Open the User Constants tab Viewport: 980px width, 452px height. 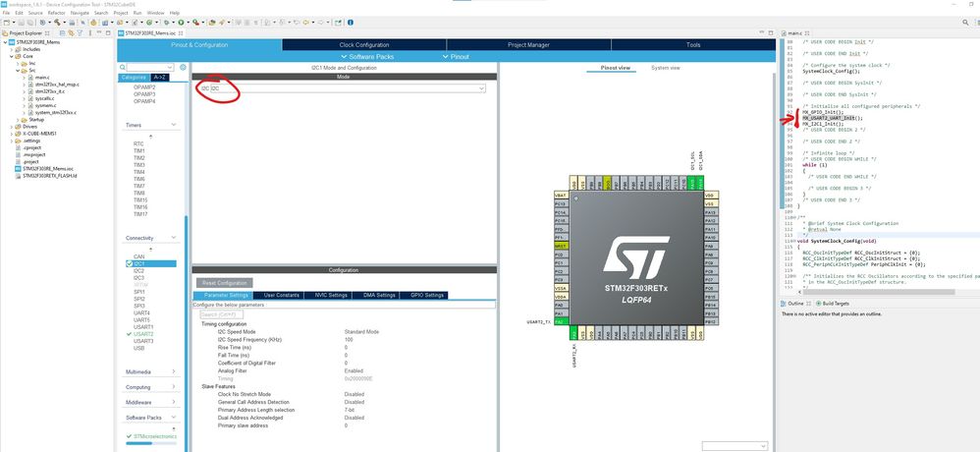[281, 295]
